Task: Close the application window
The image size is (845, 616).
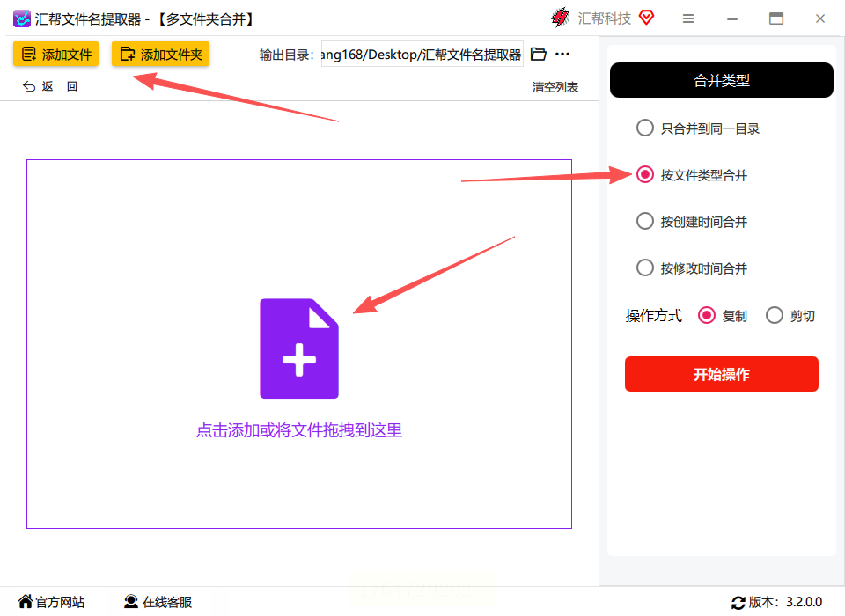Action: tap(820, 18)
